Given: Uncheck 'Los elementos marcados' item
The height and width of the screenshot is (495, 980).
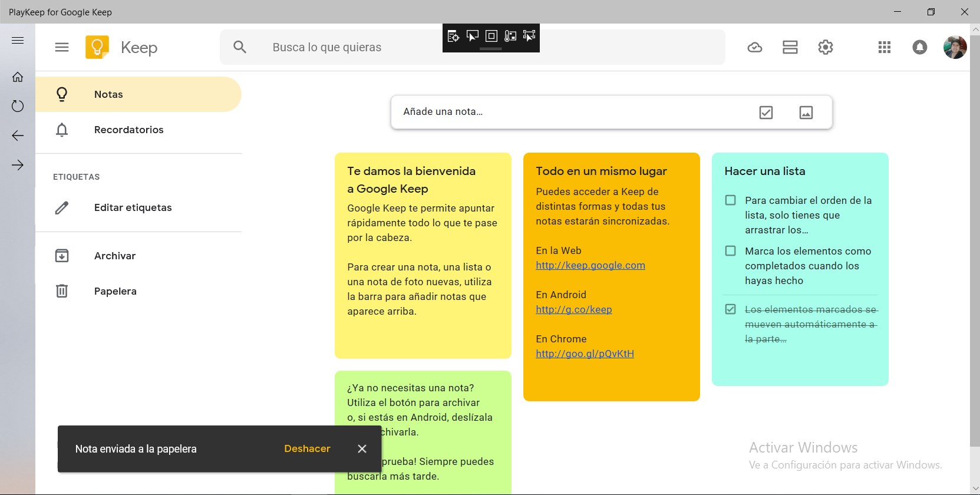Looking at the screenshot, I should click(x=731, y=309).
